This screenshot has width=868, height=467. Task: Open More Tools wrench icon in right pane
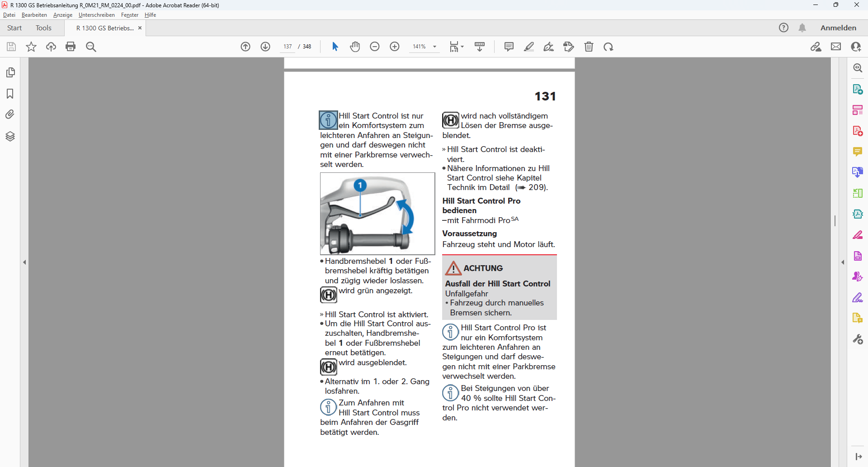858,339
